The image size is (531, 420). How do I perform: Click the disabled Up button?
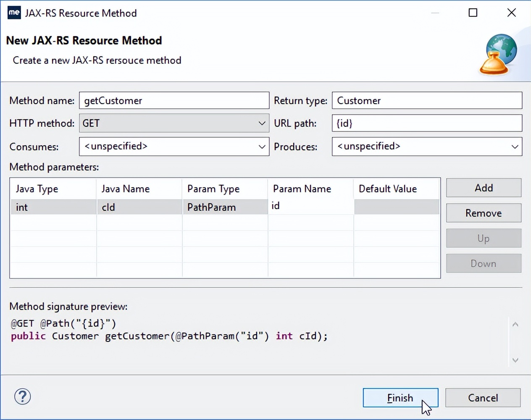pyautogui.click(x=483, y=238)
